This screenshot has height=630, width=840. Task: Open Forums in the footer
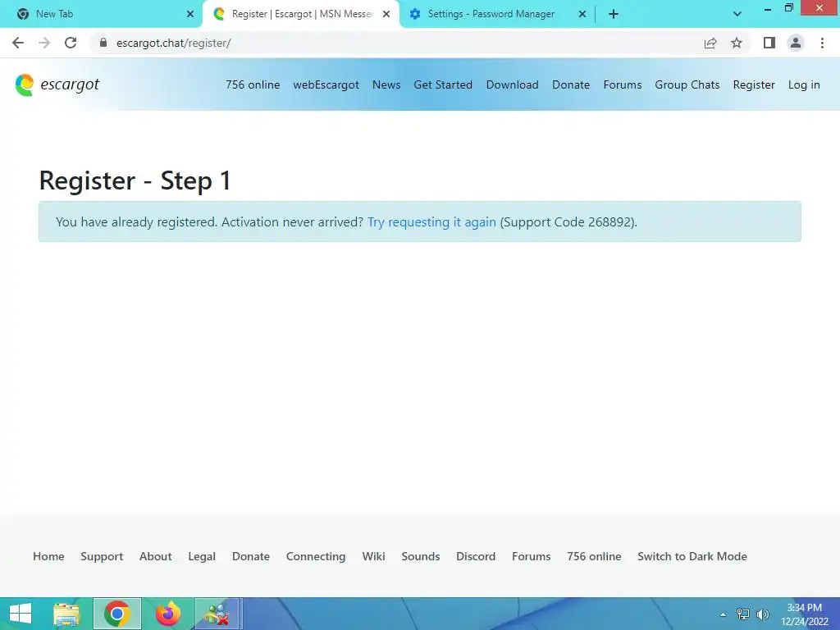[x=532, y=556]
